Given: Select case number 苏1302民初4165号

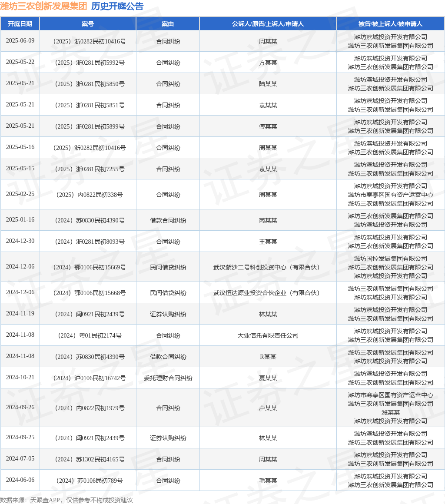Looking at the screenshot, I should pyautogui.click(x=90, y=460).
